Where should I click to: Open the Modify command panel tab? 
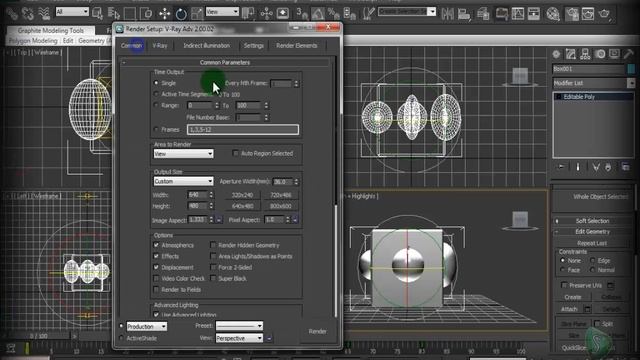571,54
